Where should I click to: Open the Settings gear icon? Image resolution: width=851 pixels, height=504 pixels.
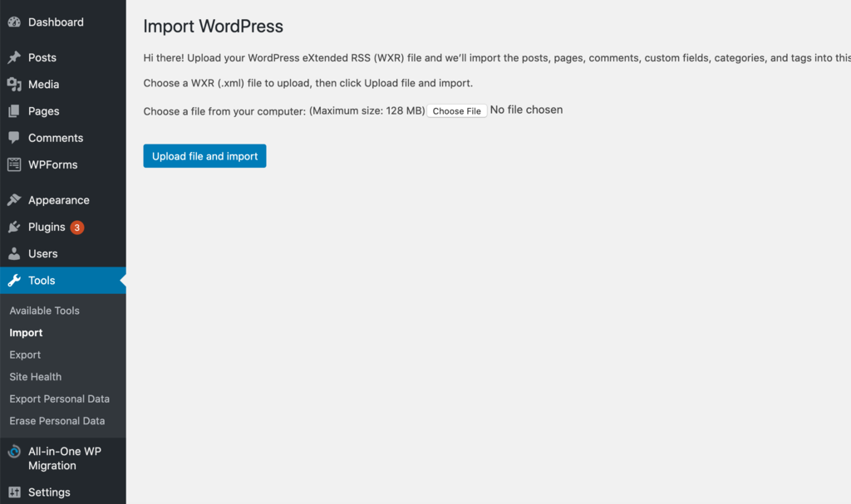(14, 492)
